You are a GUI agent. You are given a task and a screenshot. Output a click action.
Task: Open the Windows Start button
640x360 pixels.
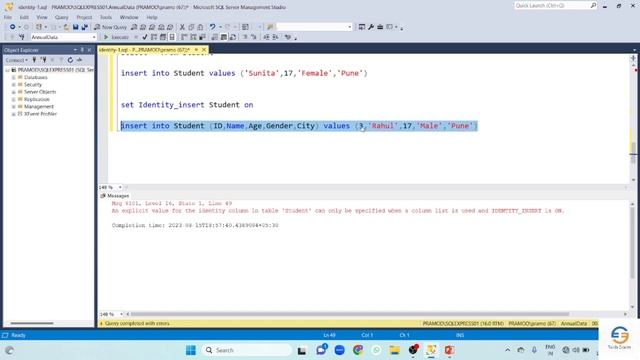point(191,350)
